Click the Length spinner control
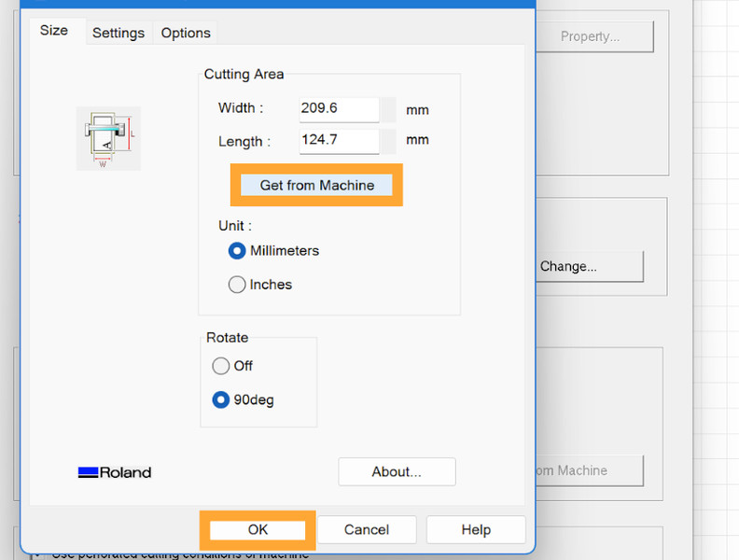Screen dimensions: 739x560 389,142
